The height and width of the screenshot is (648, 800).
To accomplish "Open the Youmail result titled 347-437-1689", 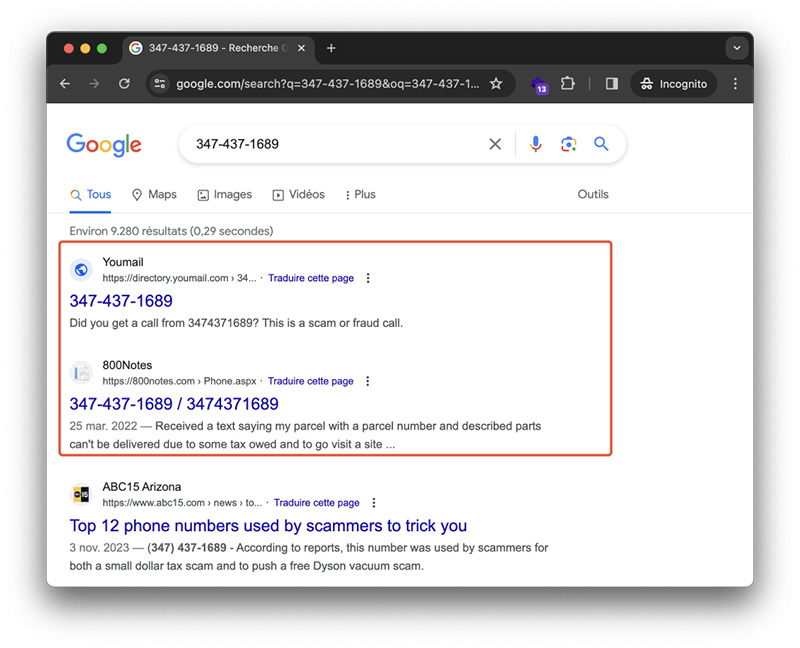I will [x=121, y=301].
